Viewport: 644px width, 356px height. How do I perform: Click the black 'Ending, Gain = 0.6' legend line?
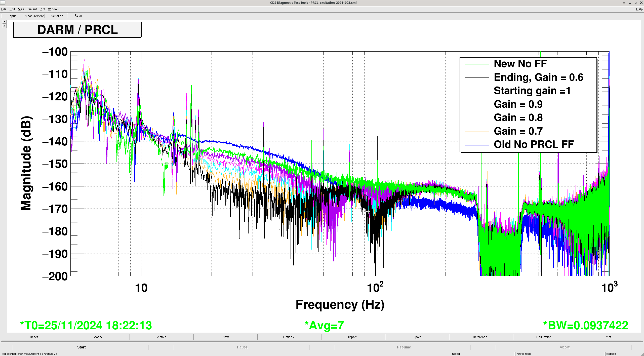tap(477, 77)
